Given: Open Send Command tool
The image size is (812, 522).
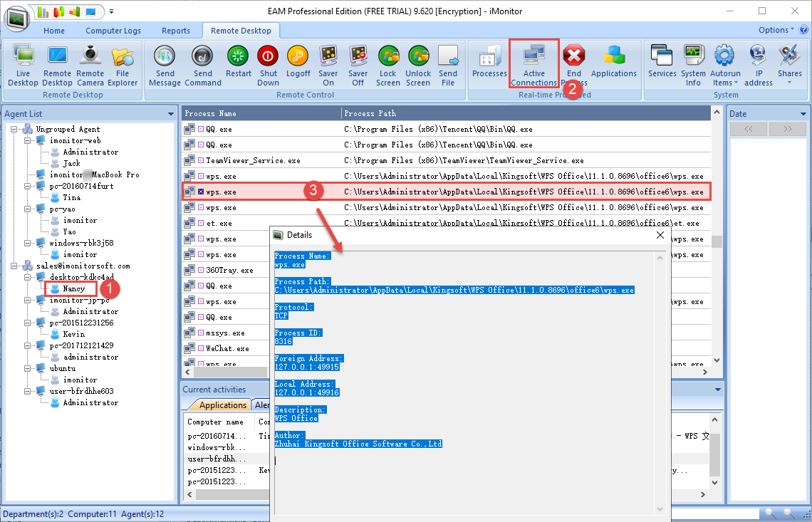Looking at the screenshot, I should point(202,66).
